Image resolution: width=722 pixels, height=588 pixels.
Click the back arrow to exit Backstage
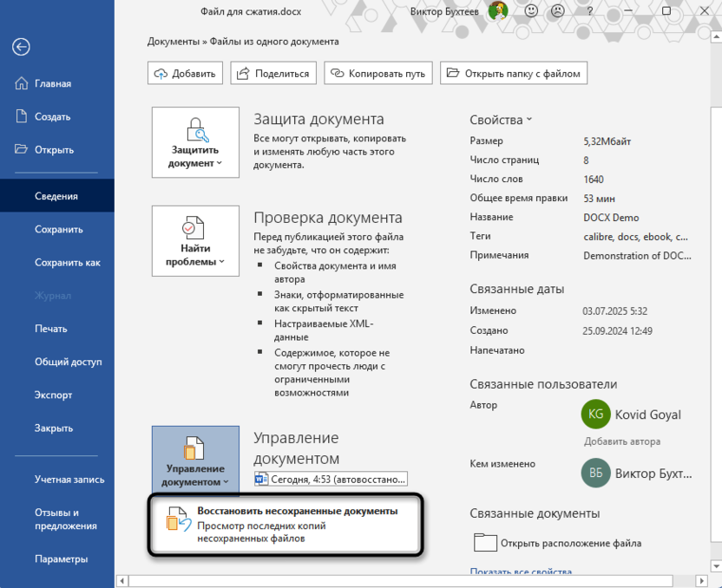(x=21, y=48)
